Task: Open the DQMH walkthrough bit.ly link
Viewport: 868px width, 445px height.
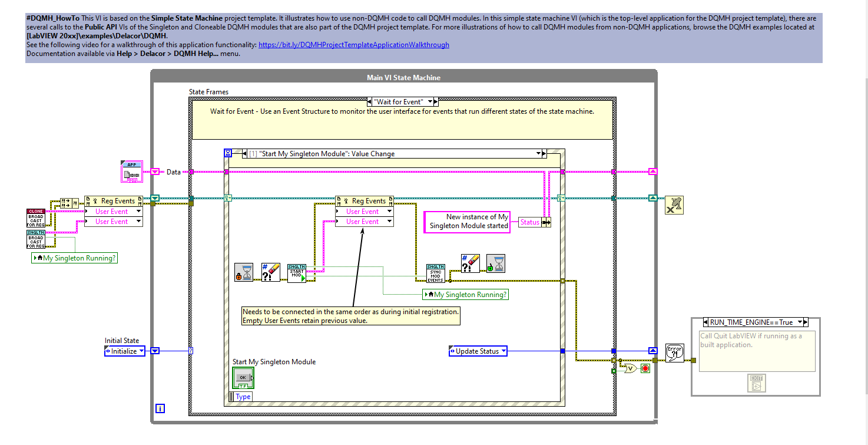Action: click(x=354, y=45)
